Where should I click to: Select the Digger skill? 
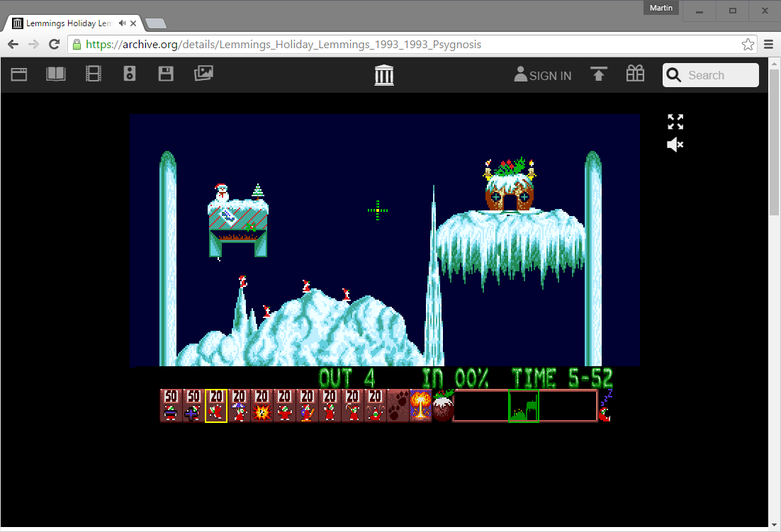[x=375, y=406]
